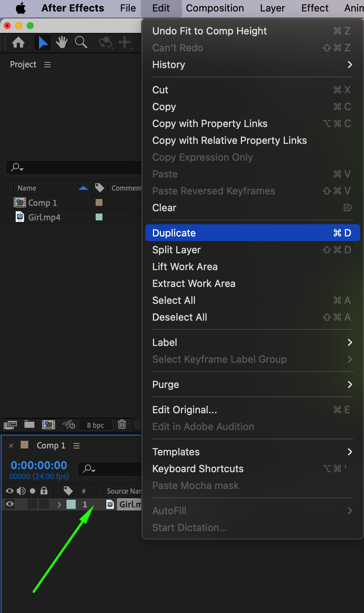364x613 pixels.
Task: Click the Create New Folder icon
Action: [29, 424]
